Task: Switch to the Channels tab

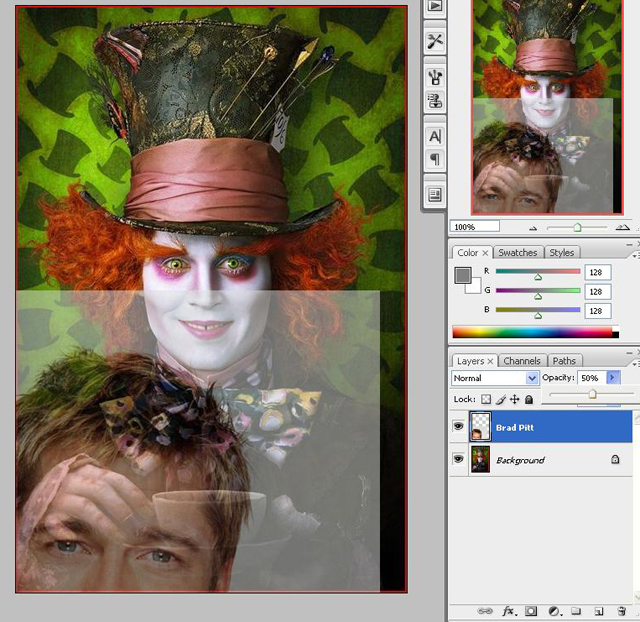Action: coord(522,361)
